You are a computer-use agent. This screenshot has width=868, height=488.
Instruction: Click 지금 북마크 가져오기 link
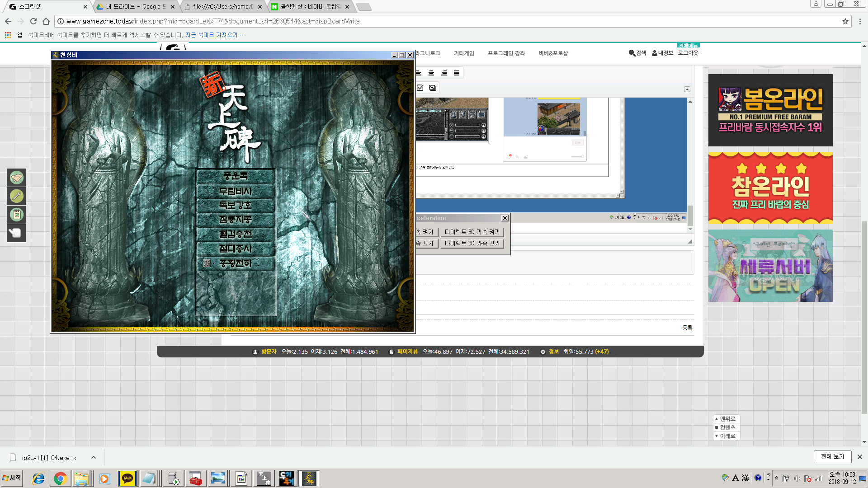coord(211,35)
